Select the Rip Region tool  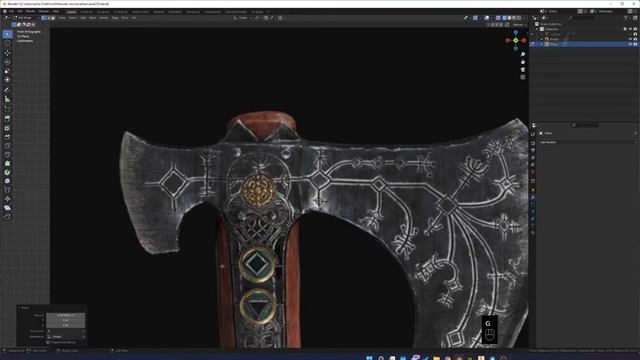tap(7, 217)
